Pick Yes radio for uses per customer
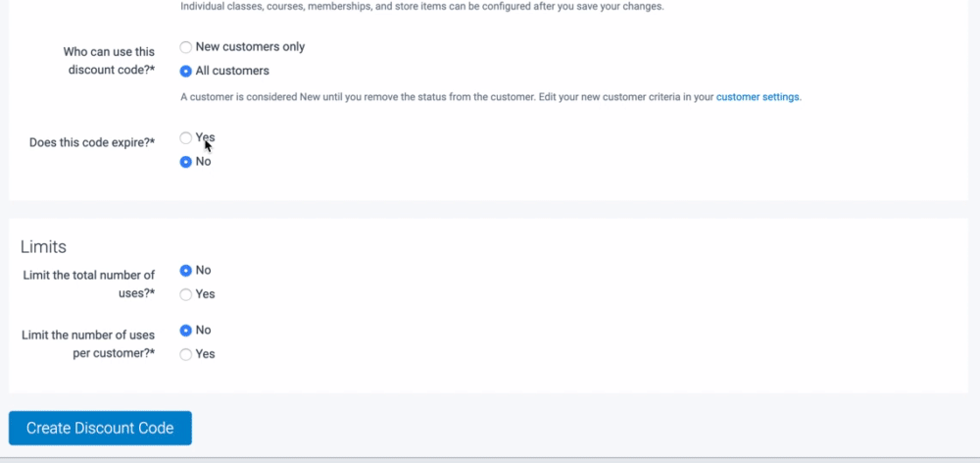The height and width of the screenshot is (463, 980). (x=186, y=354)
